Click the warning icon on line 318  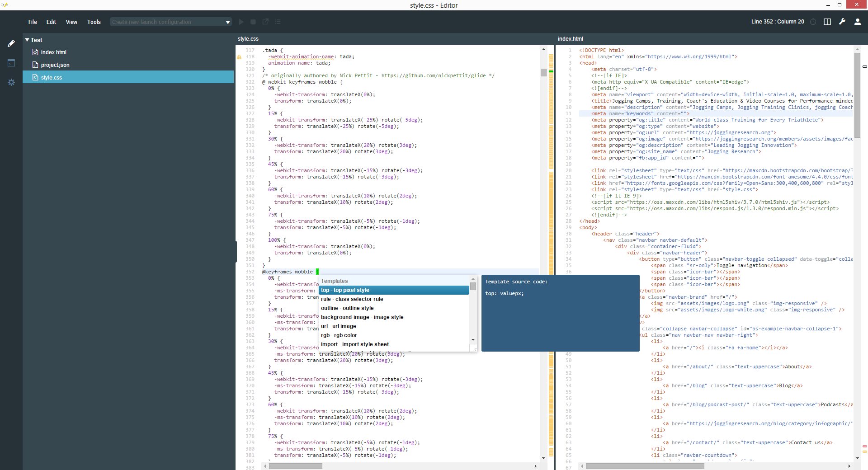click(239, 57)
